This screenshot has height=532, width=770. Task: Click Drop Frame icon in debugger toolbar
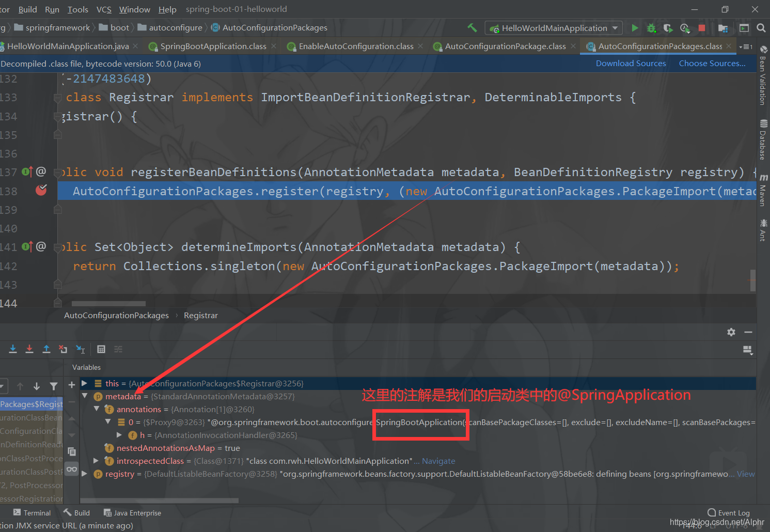pos(63,349)
